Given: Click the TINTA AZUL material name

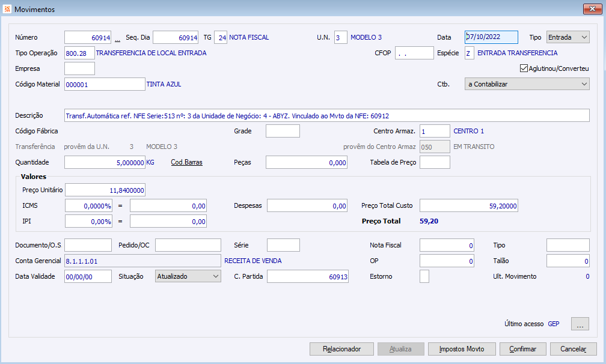Looking at the screenshot, I should tap(164, 84).
